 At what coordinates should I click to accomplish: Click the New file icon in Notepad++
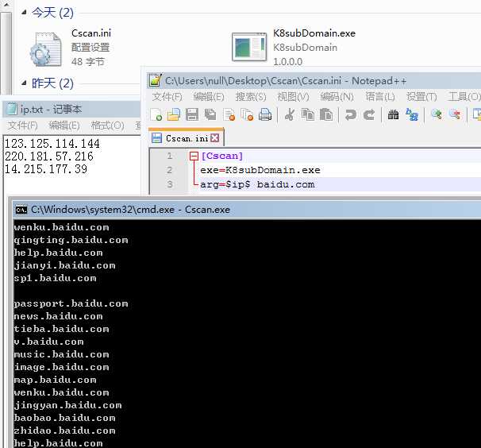156,115
